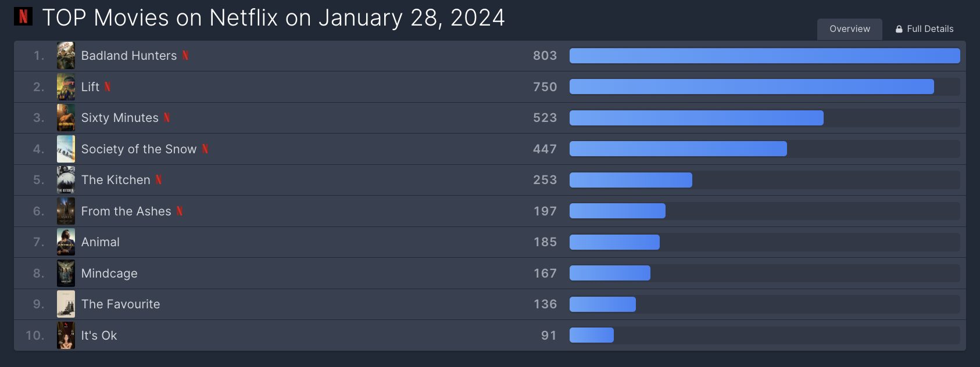Viewport: 980px width, 367px height.
Task: Click the Animal poster thumbnail
Action: [66, 242]
